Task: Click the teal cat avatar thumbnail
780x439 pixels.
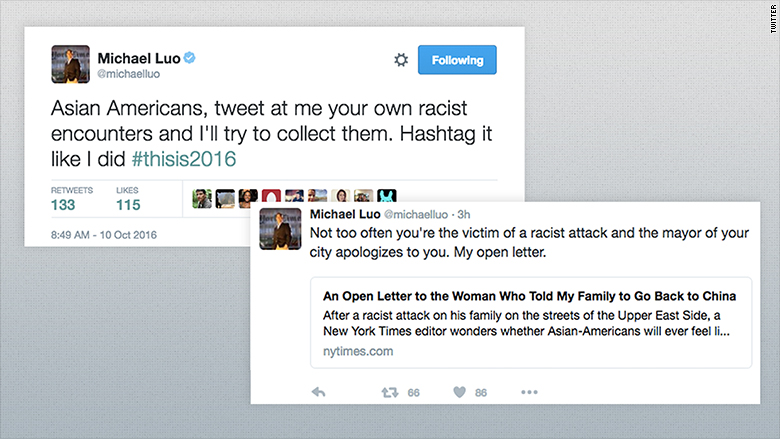Action: click(x=387, y=195)
